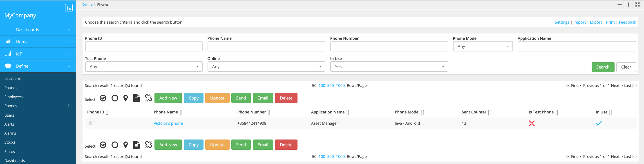Expand the IoT menu in sidebar

tap(38, 54)
